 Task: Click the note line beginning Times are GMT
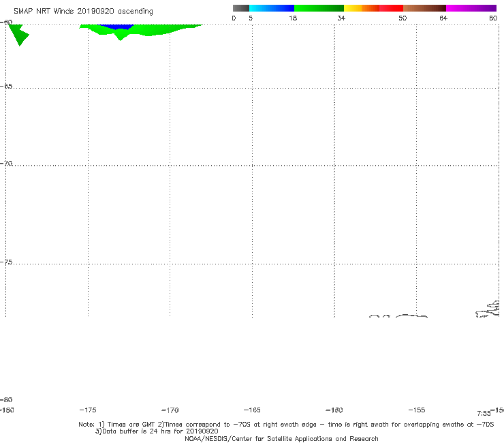[286, 425]
